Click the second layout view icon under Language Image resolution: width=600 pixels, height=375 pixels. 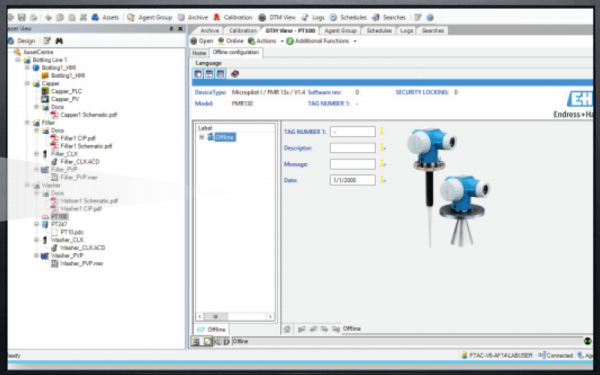click(x=209, y=74)
